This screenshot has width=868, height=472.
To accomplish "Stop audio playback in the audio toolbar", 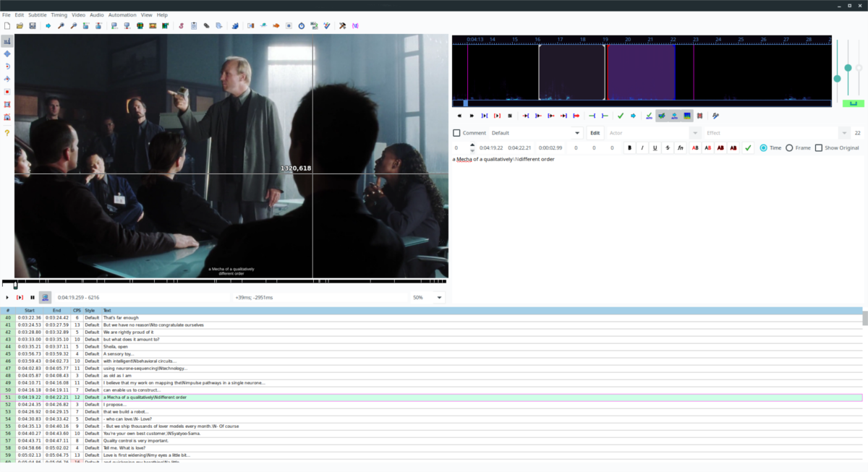I will [510, 116].
